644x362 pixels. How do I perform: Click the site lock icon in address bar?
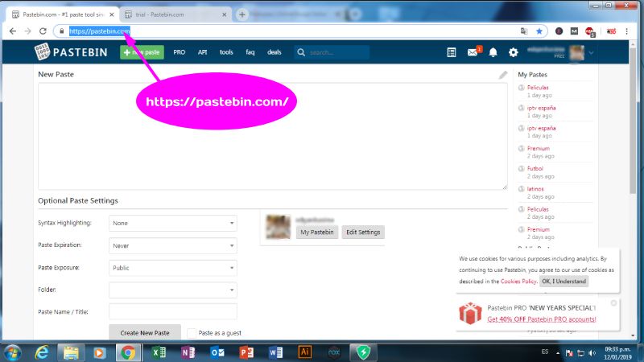click(x=62, y=31)
